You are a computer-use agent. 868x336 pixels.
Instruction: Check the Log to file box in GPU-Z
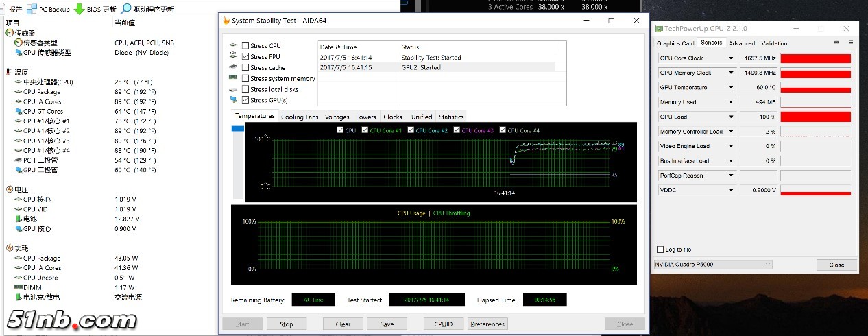click(660, 250)
